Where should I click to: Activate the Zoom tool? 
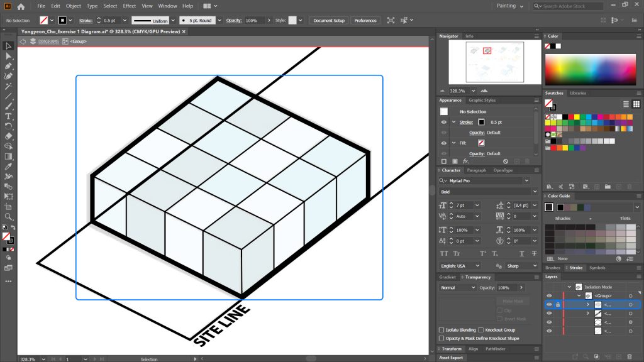8,215
